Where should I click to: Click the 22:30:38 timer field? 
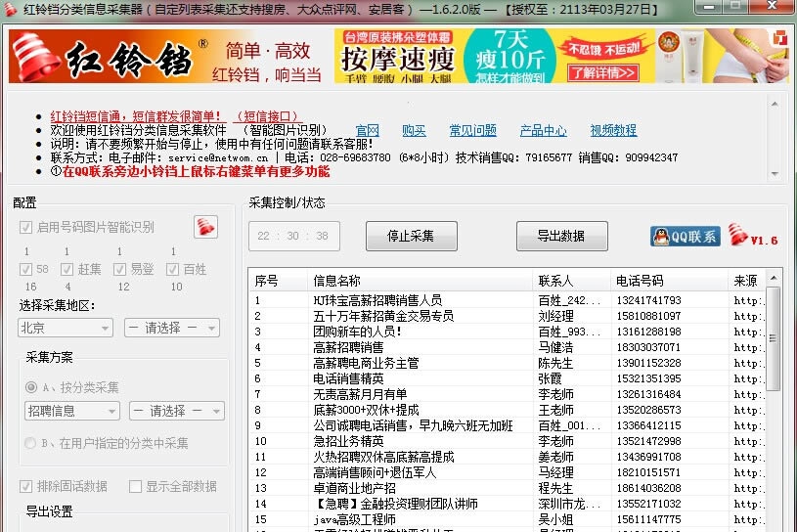pyautogui.click(x=293, y=237)
